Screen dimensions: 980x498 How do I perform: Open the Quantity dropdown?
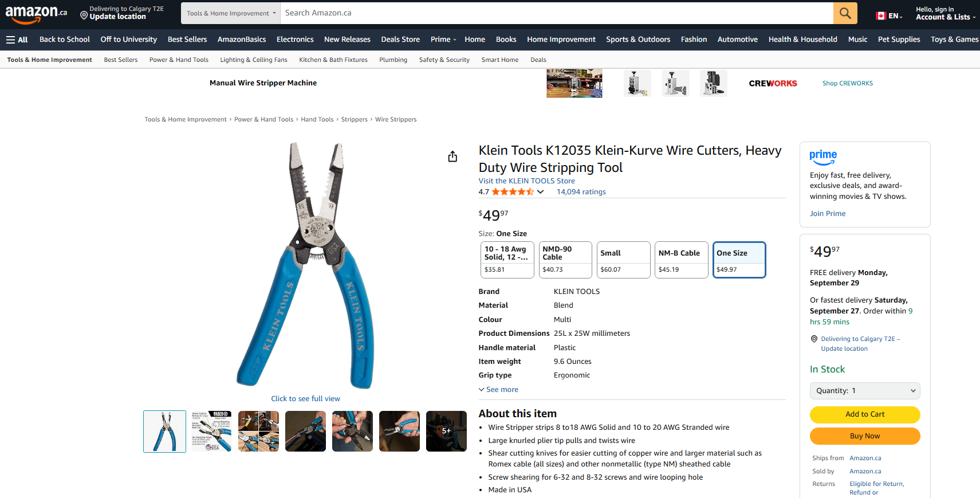865,391
